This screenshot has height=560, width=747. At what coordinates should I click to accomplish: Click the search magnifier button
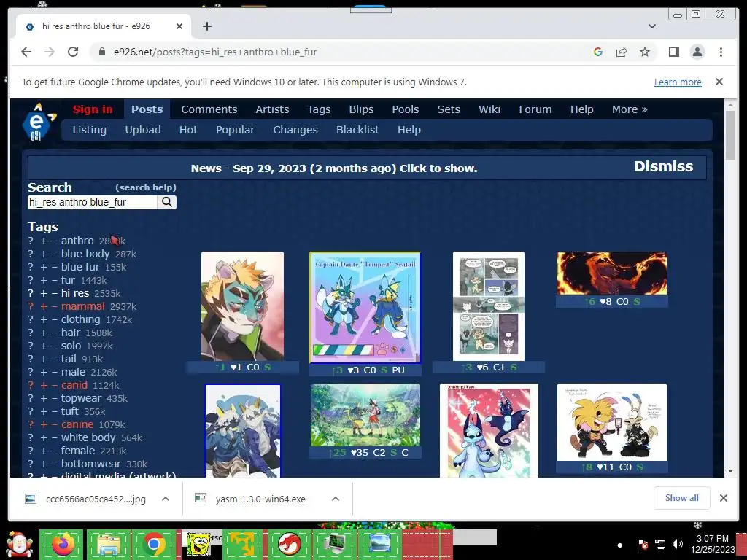point(167,202)
